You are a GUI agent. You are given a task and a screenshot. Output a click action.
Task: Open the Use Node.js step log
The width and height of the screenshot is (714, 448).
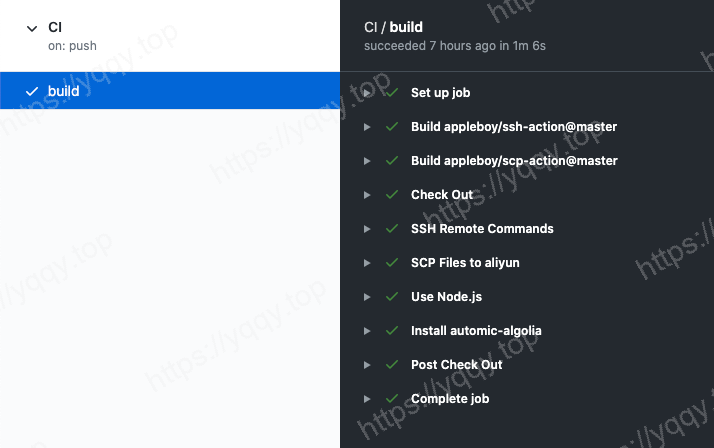tap(446, 297)
